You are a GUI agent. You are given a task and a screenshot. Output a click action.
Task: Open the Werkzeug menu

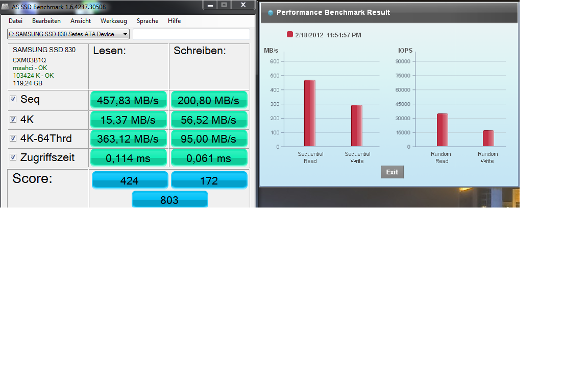pos(114,21)
